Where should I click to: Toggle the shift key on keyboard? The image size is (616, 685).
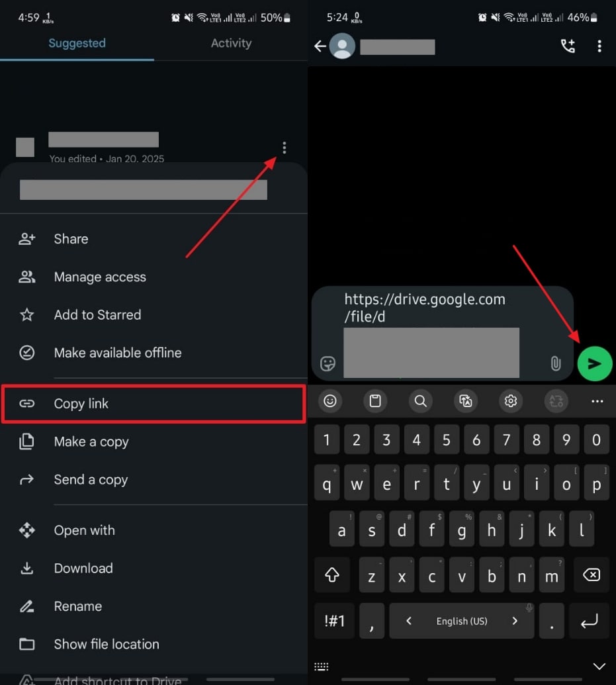[332, 574]
